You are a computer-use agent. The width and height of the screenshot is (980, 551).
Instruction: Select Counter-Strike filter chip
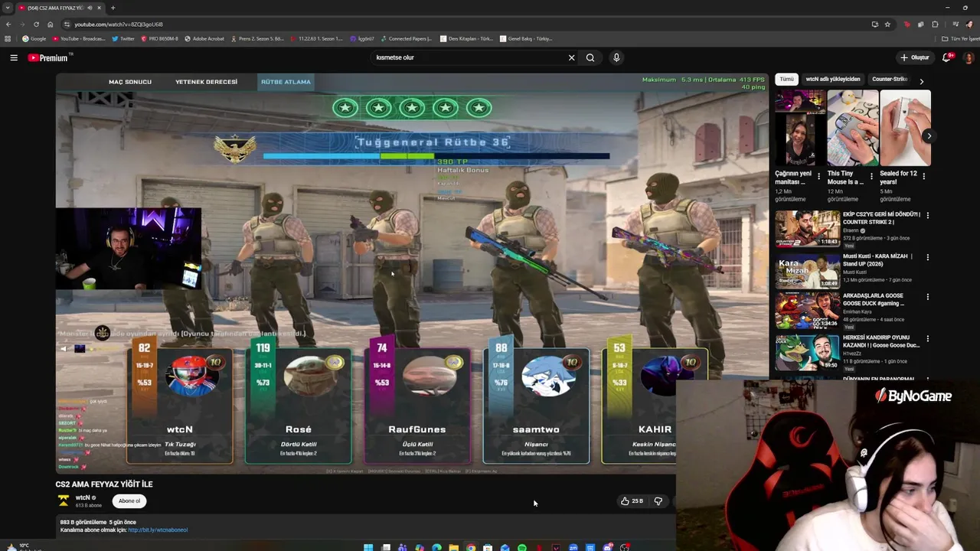(890, 79)
